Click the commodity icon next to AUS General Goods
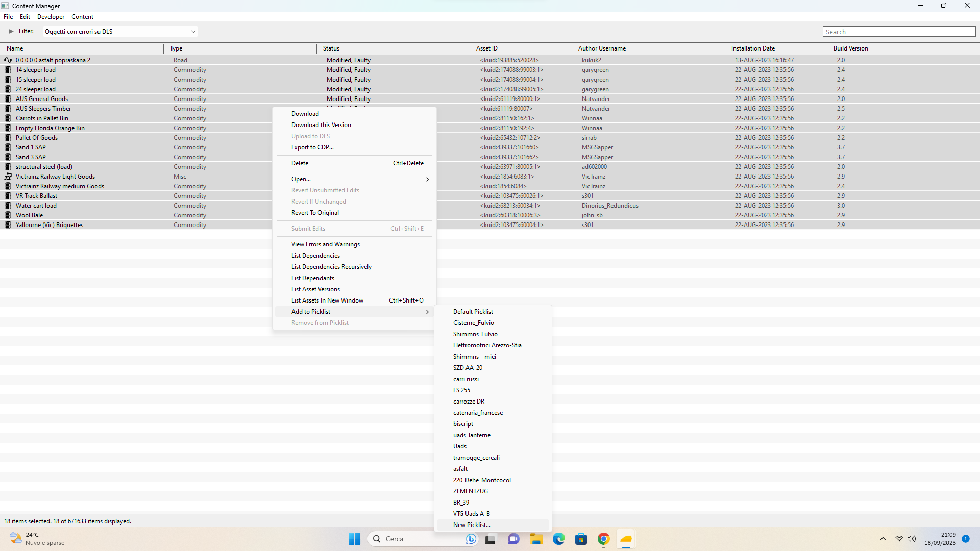Viewport: 980px width, 551px height. click(x=8, y=99)
